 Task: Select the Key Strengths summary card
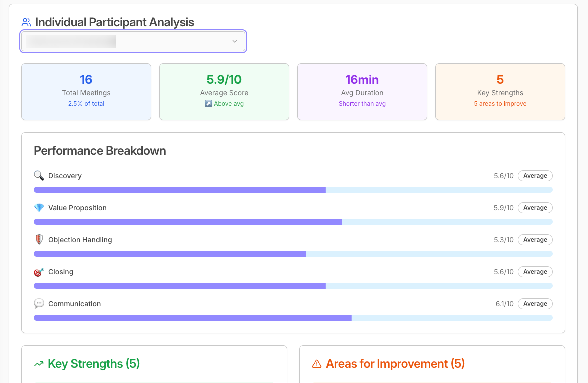coord(500,92)
